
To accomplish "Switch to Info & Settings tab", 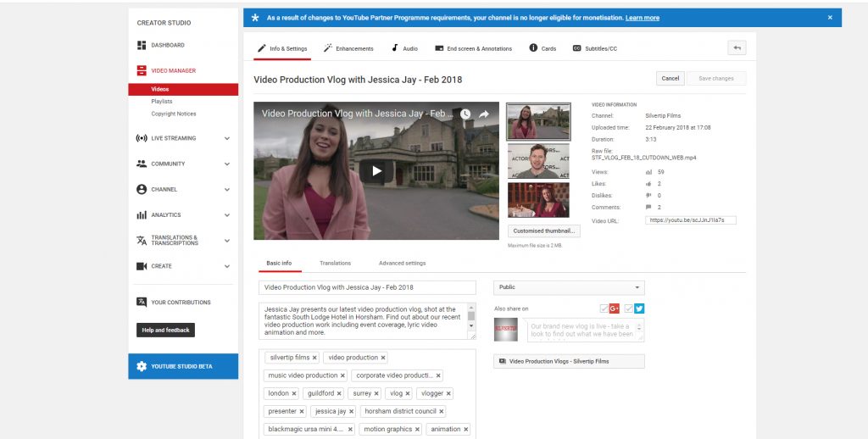I will tap(282, 48).
